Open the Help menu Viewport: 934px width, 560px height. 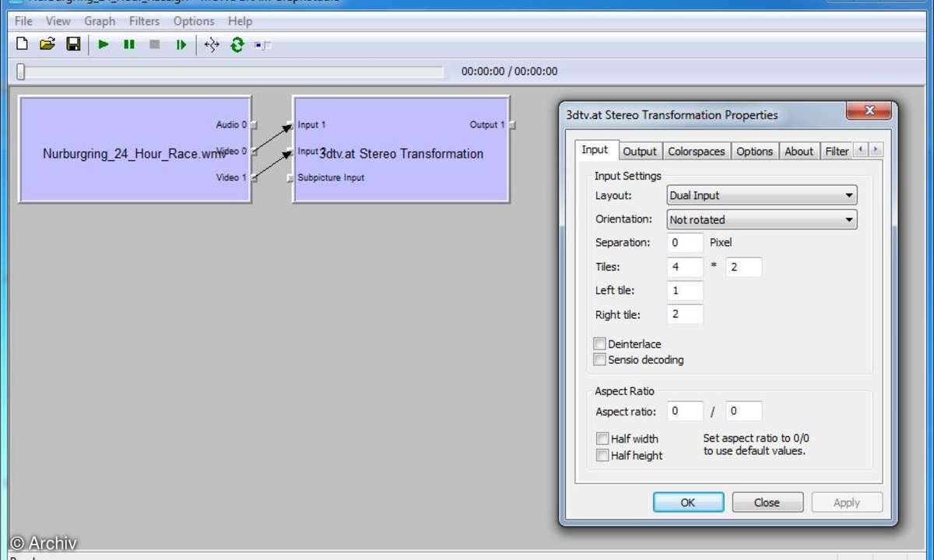coord(240,21)
